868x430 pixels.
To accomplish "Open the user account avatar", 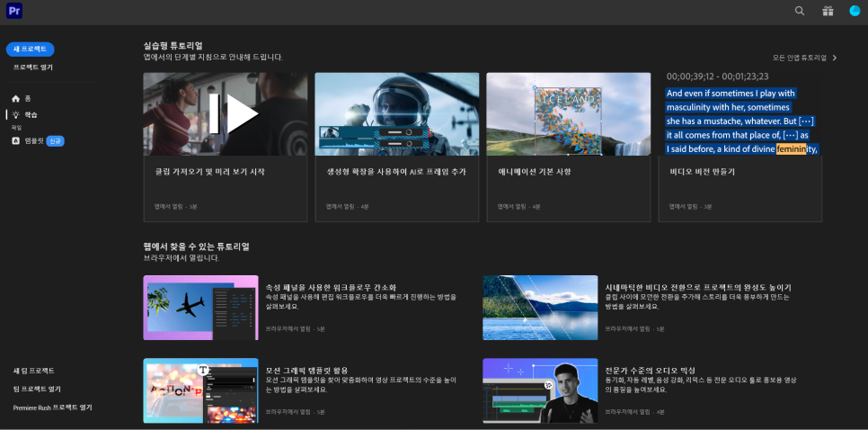I will (x=855, y=11).
